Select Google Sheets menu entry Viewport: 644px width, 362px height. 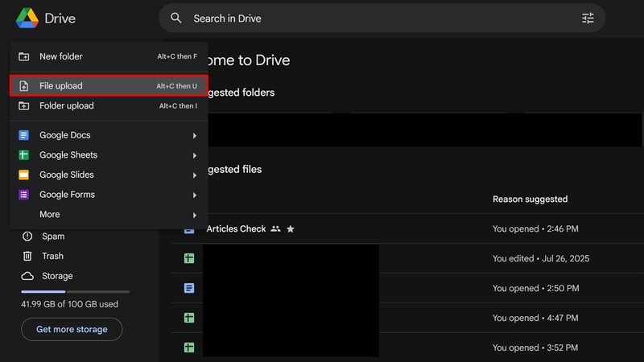pos(109,154)
